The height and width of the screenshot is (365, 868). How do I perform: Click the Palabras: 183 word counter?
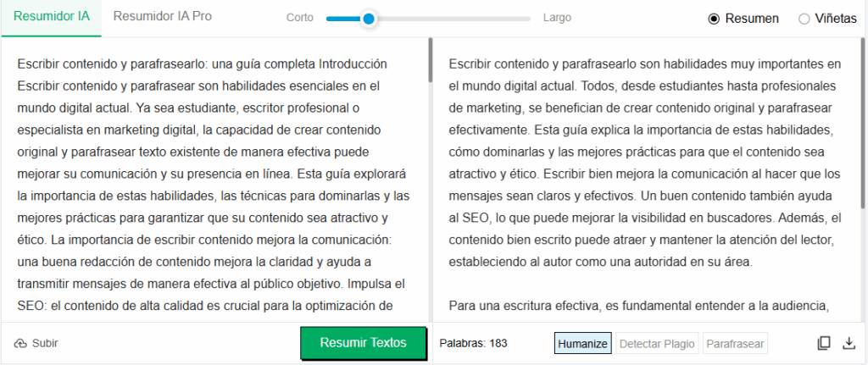473,343
